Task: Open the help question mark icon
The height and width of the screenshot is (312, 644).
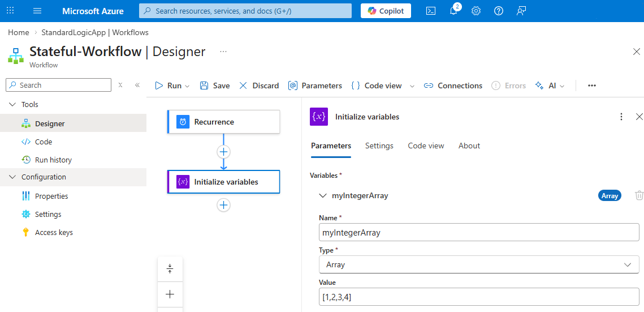Action: [x=499, y=11]
